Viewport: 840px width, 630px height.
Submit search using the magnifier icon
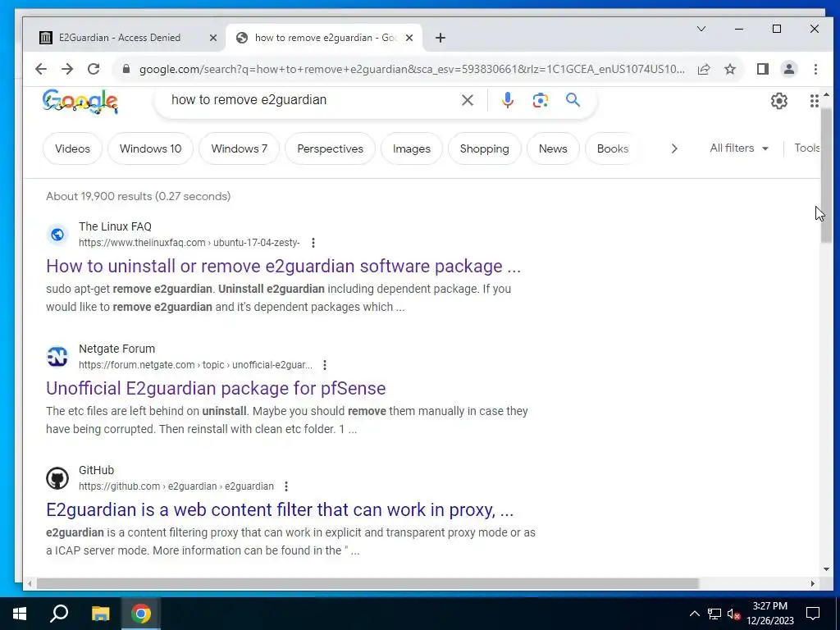[x=573, y=99]
